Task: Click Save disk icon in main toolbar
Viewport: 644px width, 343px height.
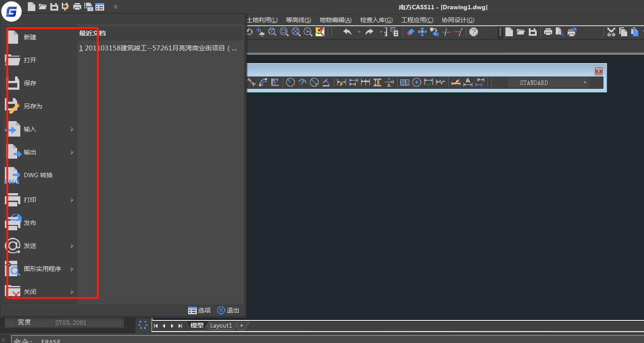Action: tap(533, 32)
